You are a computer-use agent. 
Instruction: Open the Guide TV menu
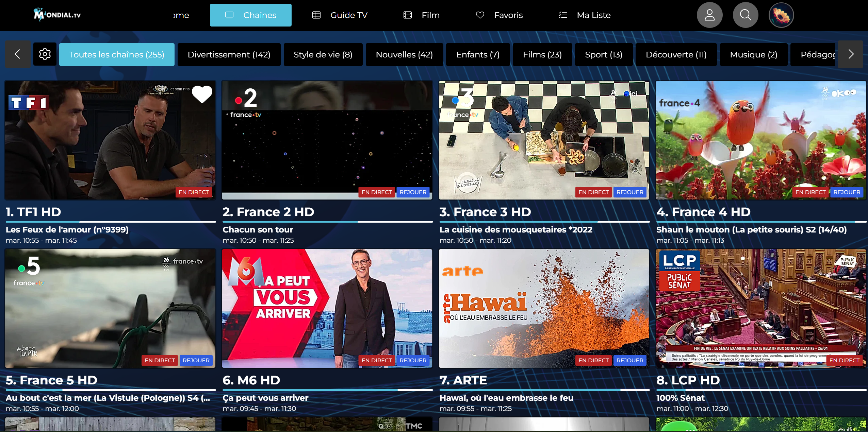point(340,15)
